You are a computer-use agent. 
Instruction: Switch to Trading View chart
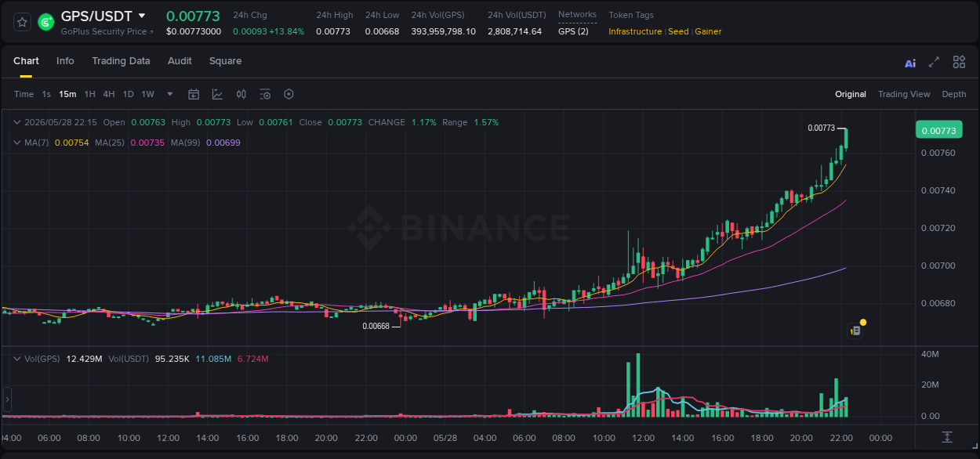904,94
